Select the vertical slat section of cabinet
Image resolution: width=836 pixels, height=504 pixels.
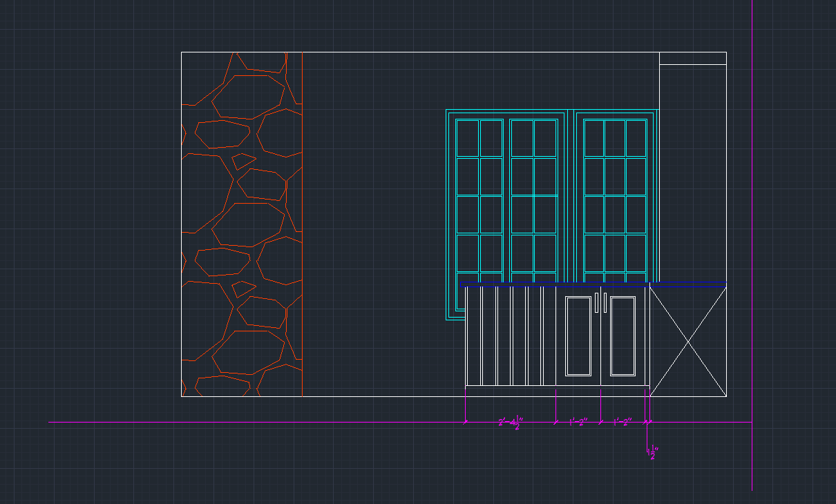pos(511,336)
